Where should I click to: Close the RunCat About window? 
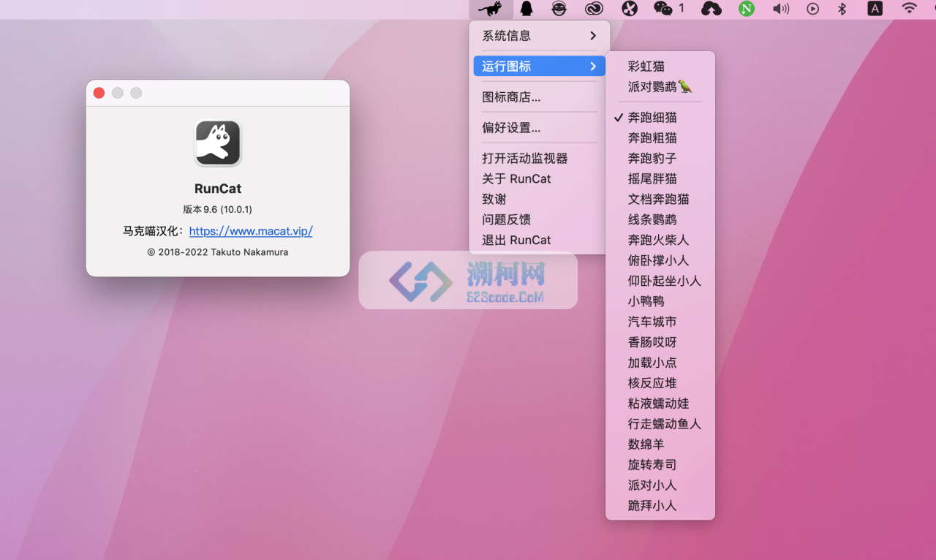pos(99,93)
